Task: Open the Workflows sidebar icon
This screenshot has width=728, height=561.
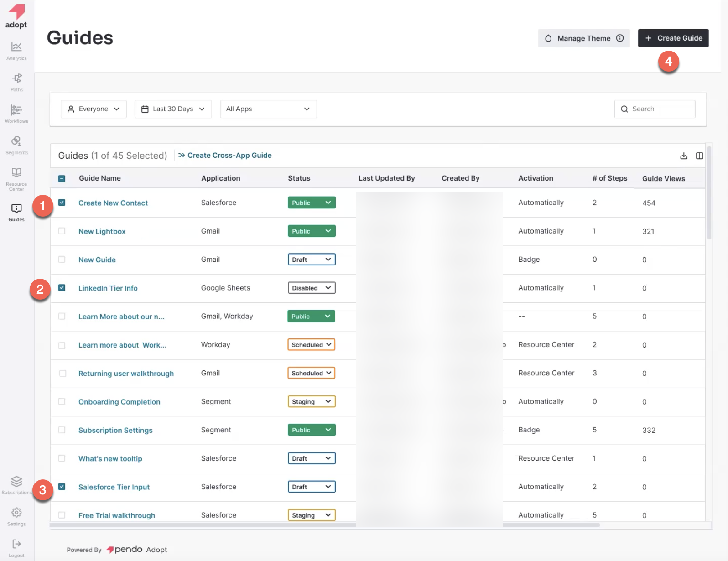Action: point(16,114)
